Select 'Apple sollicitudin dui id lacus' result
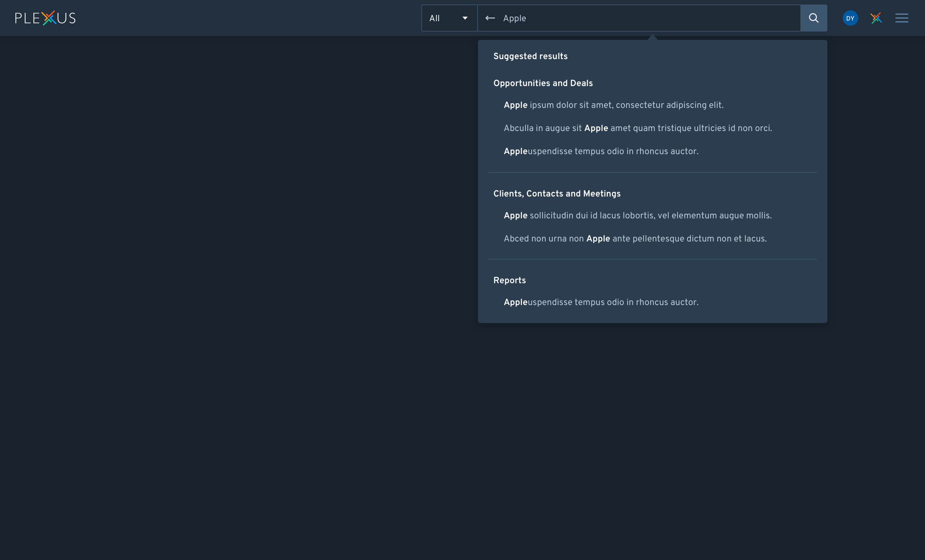This screenshot has height=560, width=925. [638, 215]
